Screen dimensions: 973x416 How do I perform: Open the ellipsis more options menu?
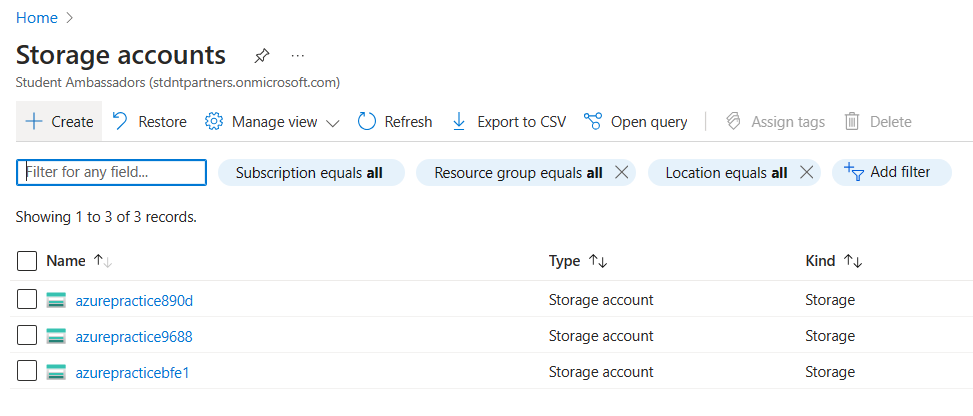(x=297, y=55)
